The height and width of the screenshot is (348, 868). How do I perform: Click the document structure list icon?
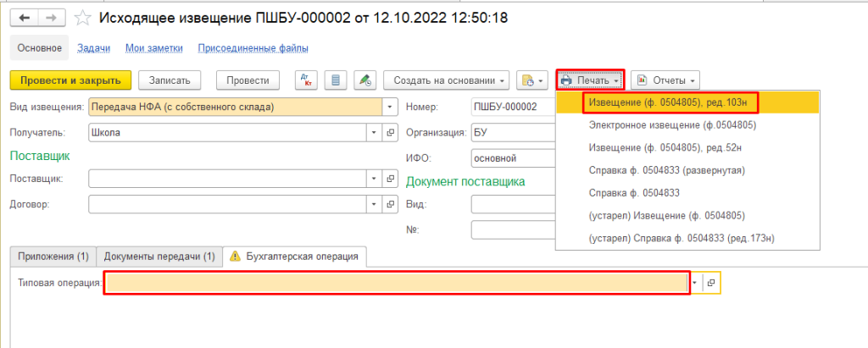point(335,80)
